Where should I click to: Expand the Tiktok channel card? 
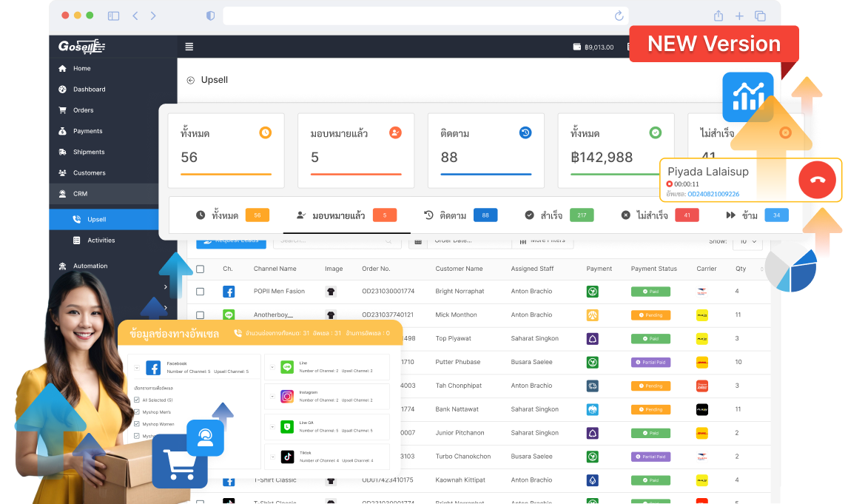click(272, 457)
